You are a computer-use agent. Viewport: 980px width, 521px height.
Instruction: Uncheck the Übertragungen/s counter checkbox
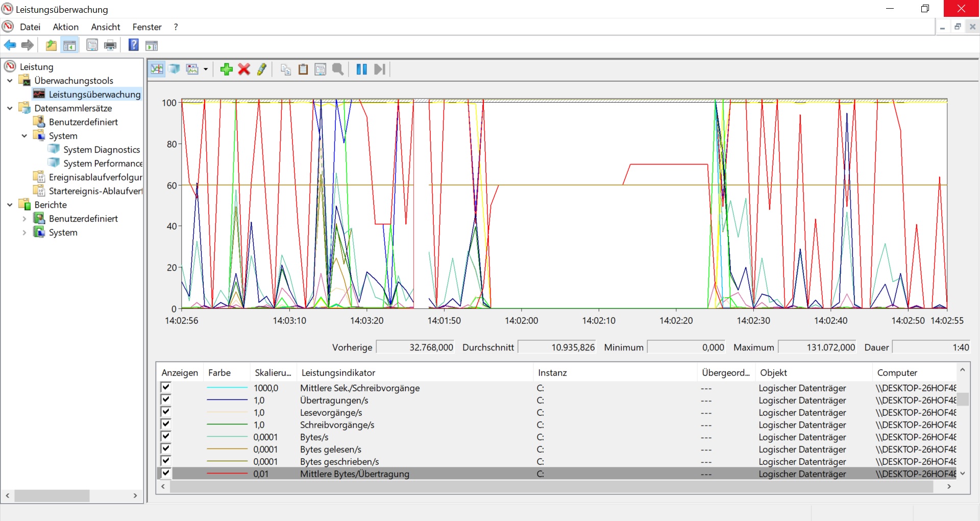pos(166,399)
